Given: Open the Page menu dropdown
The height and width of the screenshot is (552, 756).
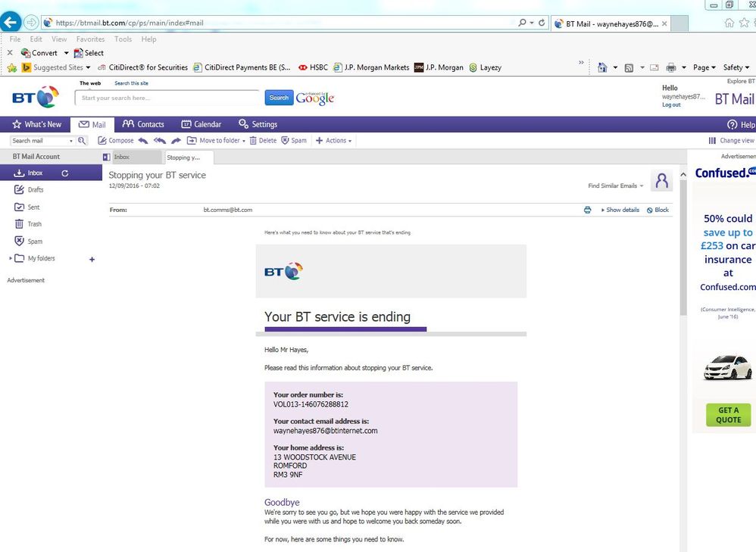Looking at the screenshot, I should click(704, 67).
